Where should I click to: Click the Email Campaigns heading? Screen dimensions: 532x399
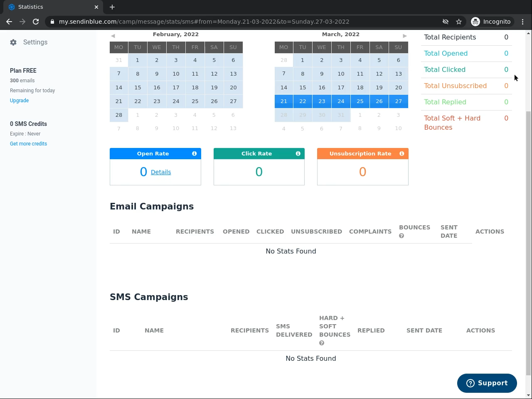(152, 207)
